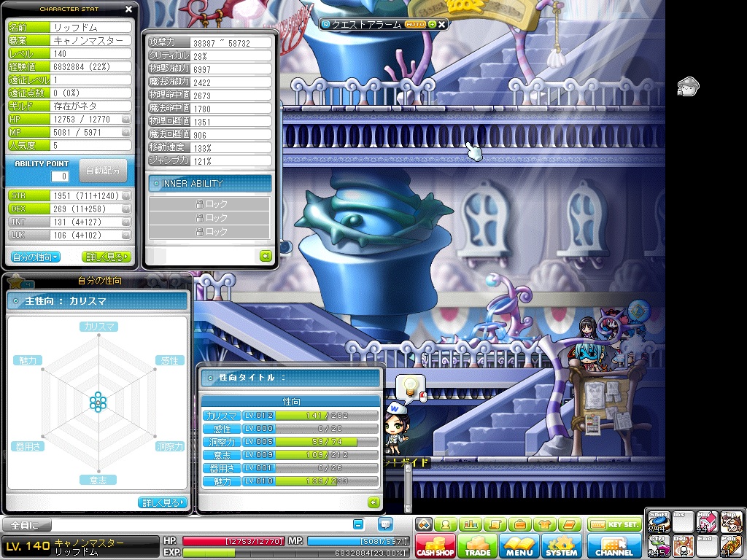Open the skill book icon in toolbar
This screenshot has height=560, width=747.
pos(569,524)
